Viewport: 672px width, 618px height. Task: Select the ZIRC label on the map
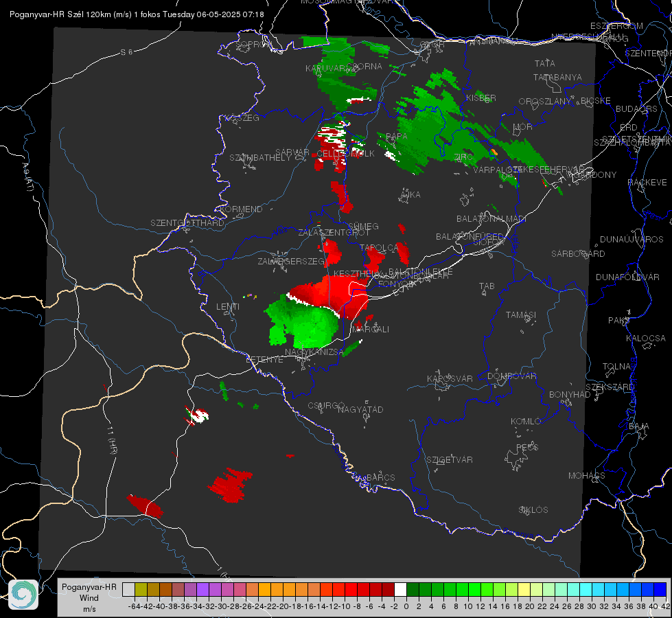[463, 157]
